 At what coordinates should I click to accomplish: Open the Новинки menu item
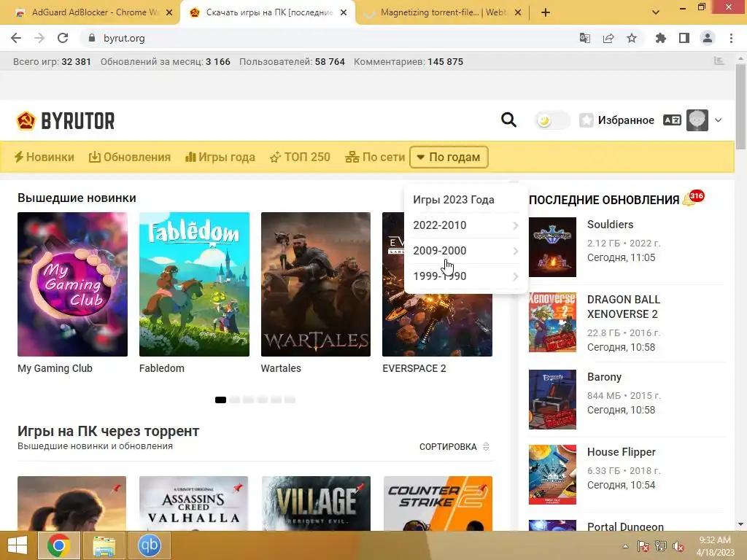point(44,157)
